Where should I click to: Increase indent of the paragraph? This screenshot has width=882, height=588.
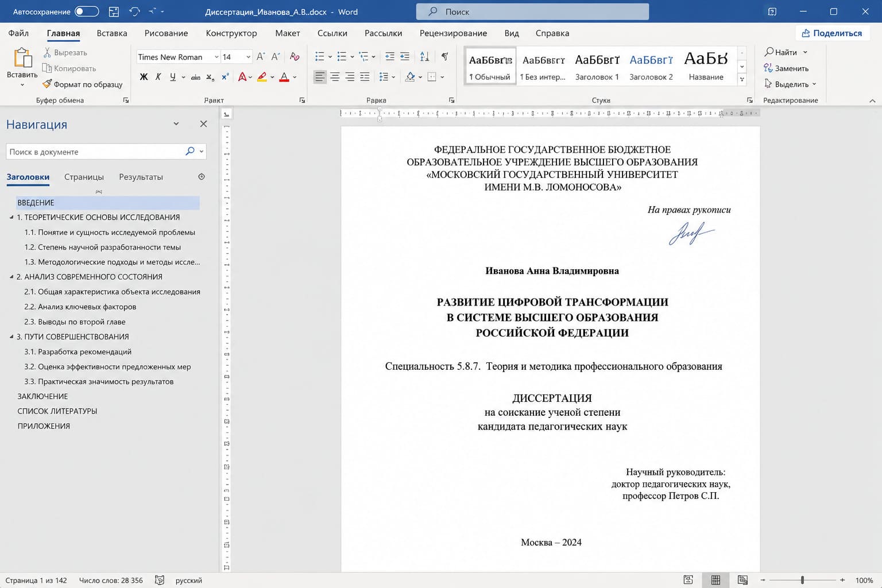point(405,56)
